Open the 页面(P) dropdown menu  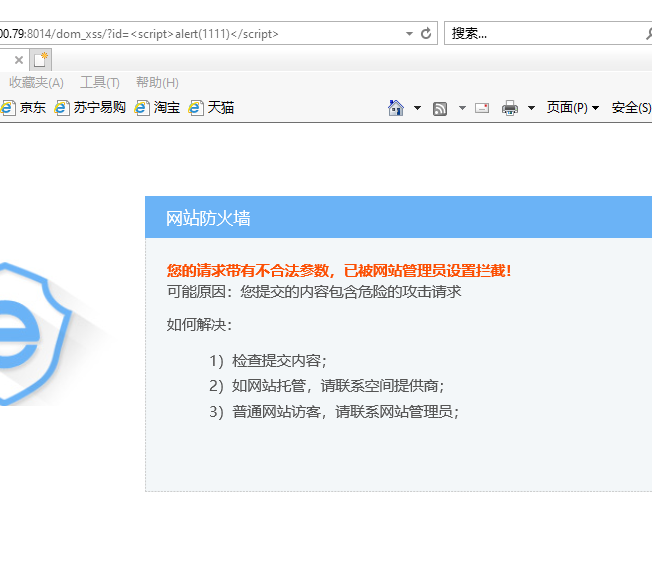pyautogui.click(x=573, y=108)
